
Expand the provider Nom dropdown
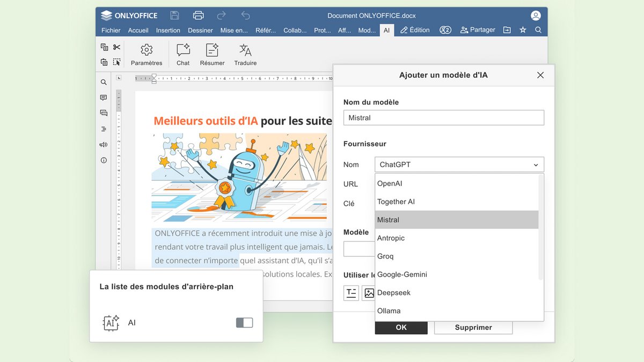tap(459, 165)
